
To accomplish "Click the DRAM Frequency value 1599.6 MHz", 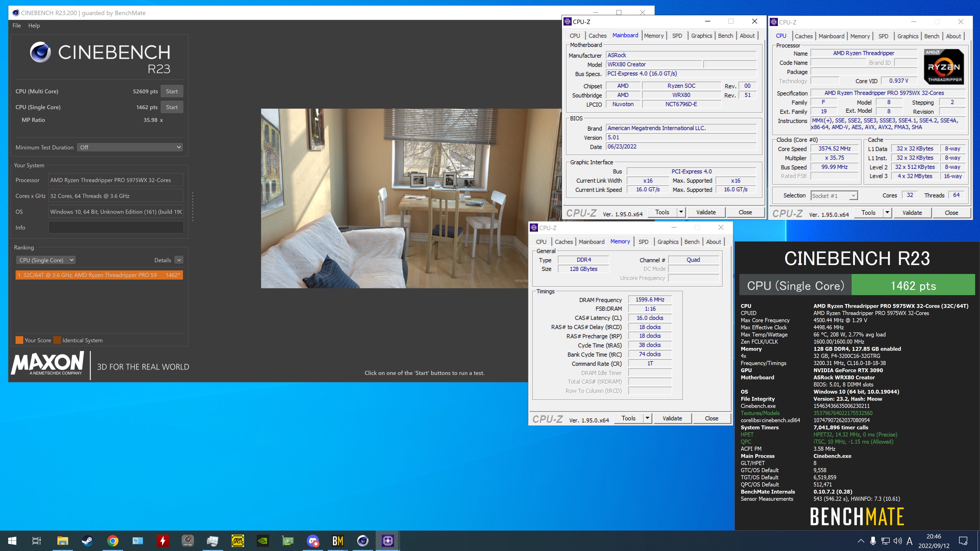I will [x=650, y=300].
